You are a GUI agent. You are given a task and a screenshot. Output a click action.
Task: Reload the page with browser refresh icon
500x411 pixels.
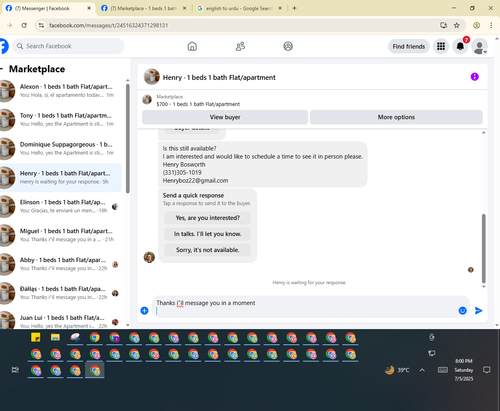coord(24,25)
